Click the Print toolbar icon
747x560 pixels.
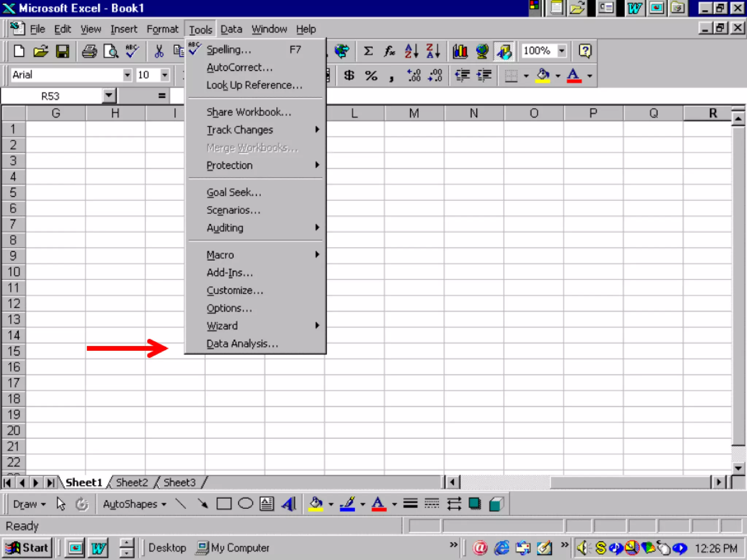point(89,51)
